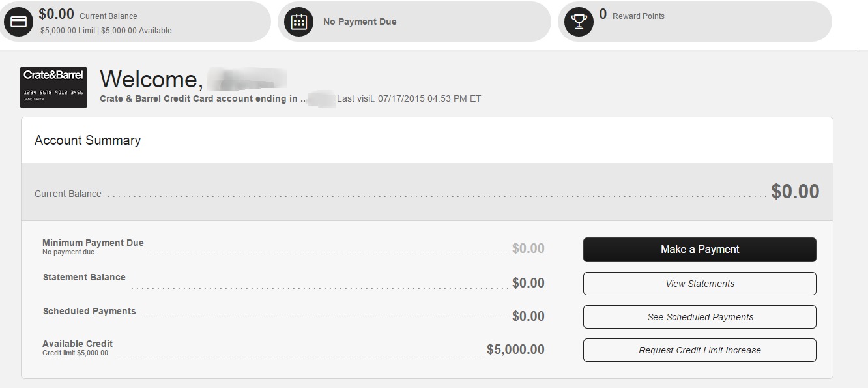Screen dimensions: 868x388
Task: Click the Minimum Payment Due label
Action: click(x=93, y=243)
